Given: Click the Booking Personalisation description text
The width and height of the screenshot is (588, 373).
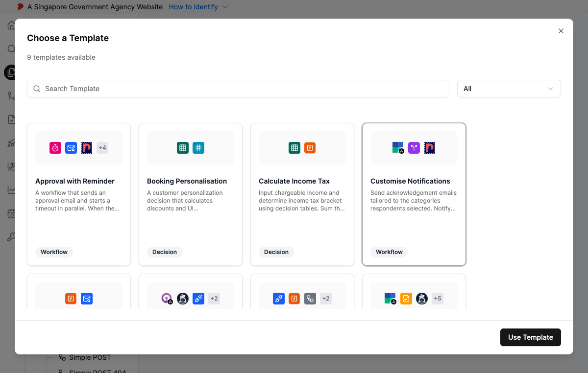Looking at the screenshot, I should [x=185, y=201].
